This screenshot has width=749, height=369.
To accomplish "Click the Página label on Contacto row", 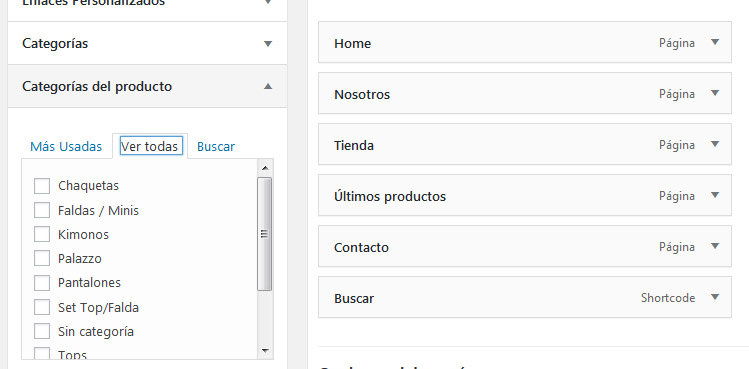I will click(x=677, y=248).
